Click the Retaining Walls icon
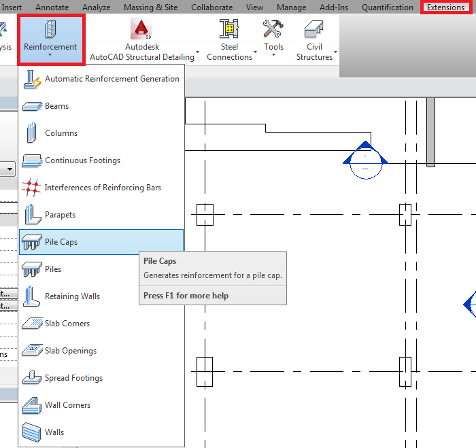Screen dimensions: 476x448 coord(31,296)
